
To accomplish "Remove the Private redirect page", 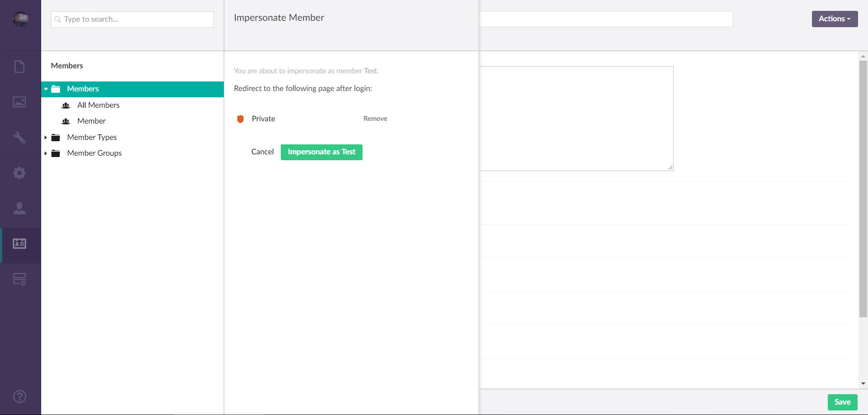I will tap(375, 119).
